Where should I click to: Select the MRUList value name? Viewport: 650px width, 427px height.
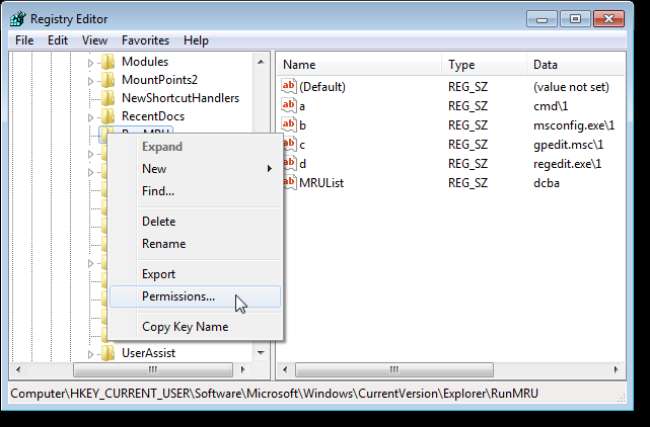point(321,183)
